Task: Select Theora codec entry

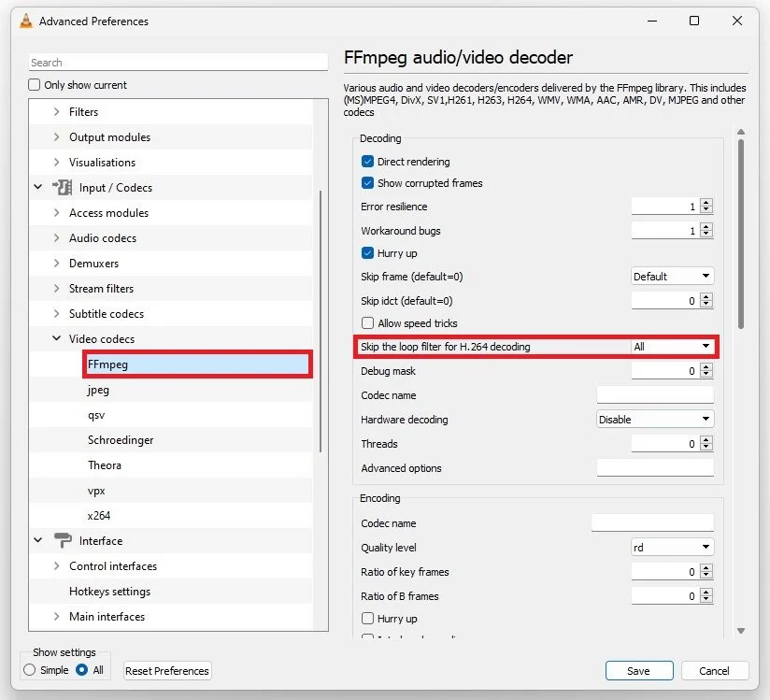Action: pyautogui.click(x=104, y=464)
